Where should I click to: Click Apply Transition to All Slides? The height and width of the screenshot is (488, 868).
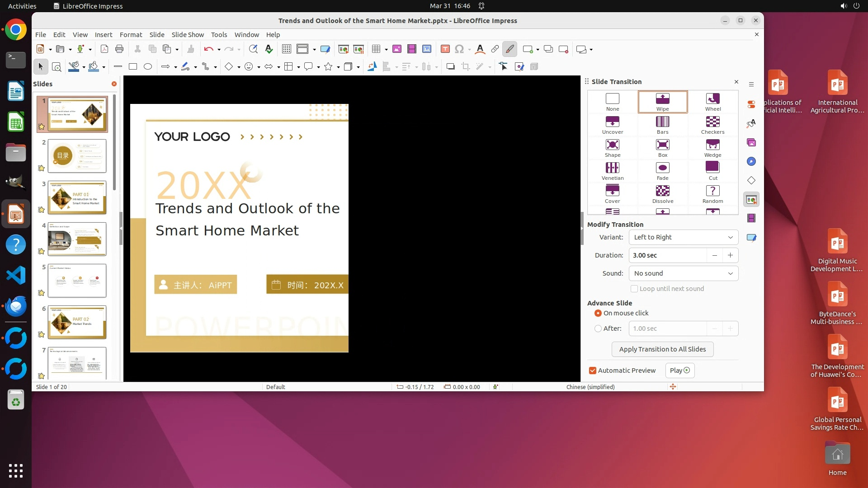pyautogui.click(x=662, y=349)
